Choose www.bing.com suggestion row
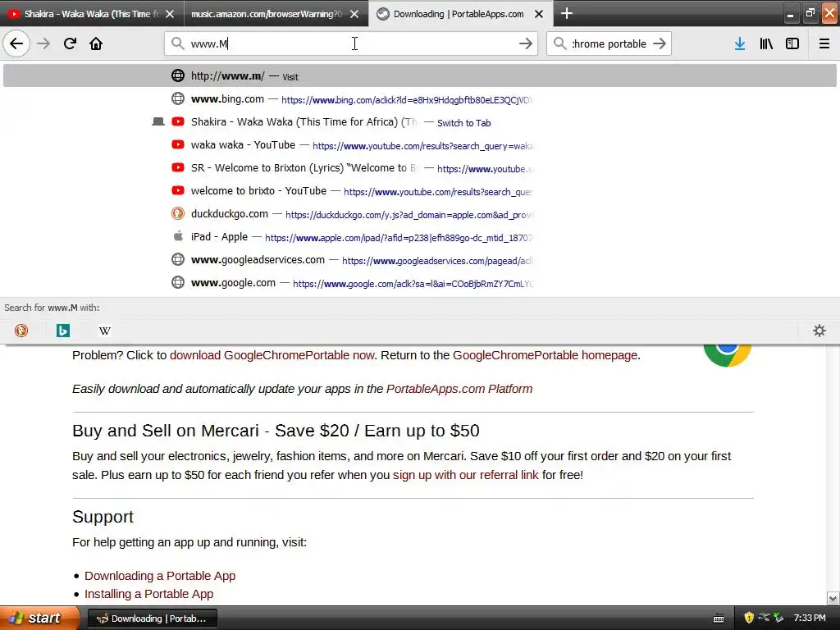This screenshot has width=840, height=630. pyautogui.click(x=419, y=99)
